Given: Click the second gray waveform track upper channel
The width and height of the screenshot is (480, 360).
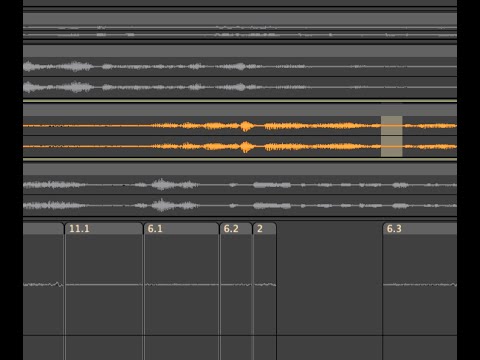Looking at the screenshot, I should (240, 67).
